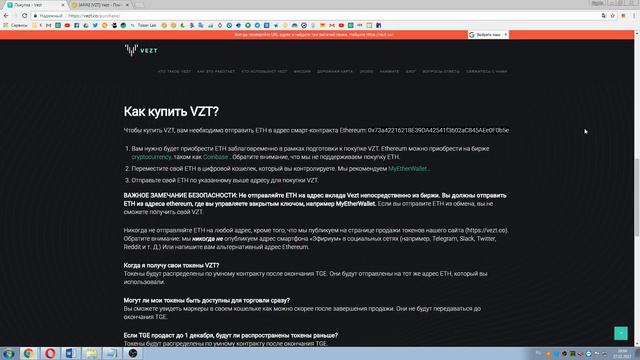Open the first Gmail bookmark icon
The height and width of the screenshot is (360, 640).
49,25
